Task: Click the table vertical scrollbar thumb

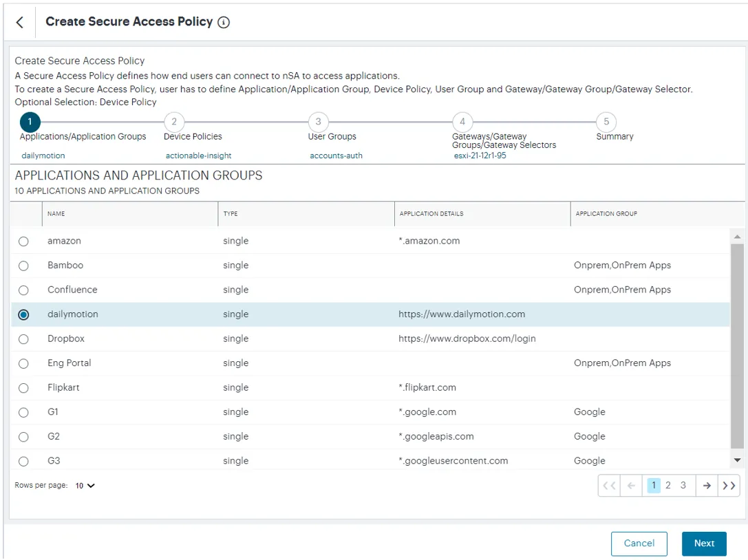Action: tap(737, 346)
